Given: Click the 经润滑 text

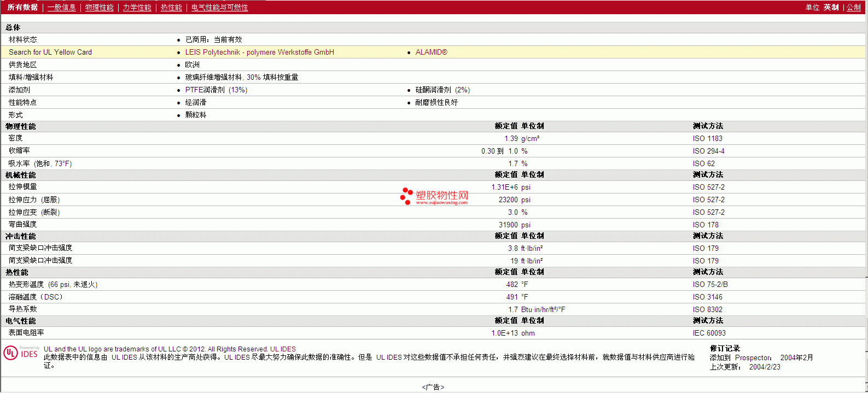Looking at the screenshot, I should 196,102.
